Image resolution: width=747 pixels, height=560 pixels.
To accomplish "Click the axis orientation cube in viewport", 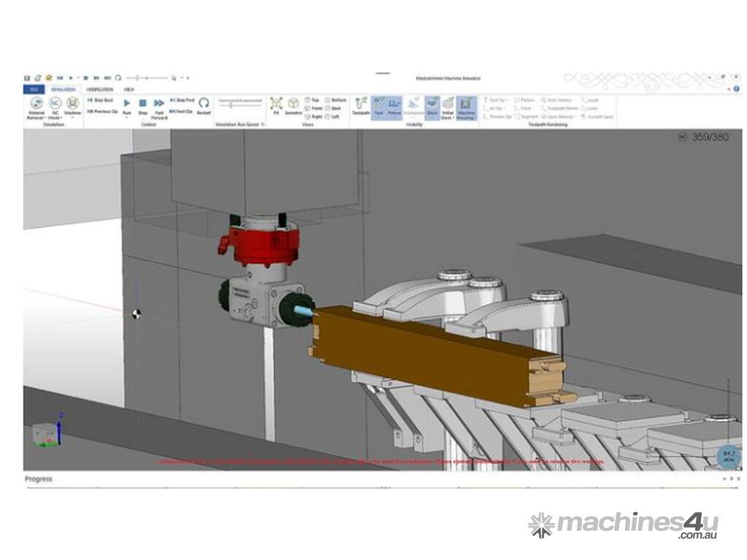I will (47, 433).
